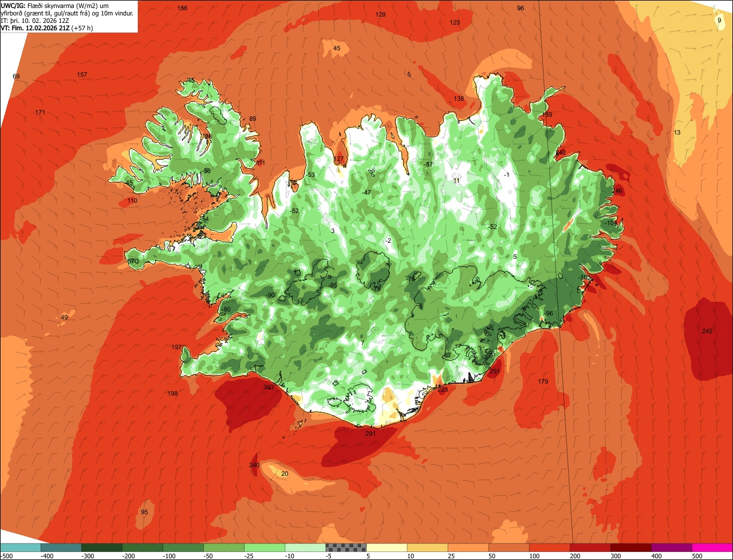Screen dimensions: 733x560
Task: Click the map value '156'
Action: click(x=182, y=8)
